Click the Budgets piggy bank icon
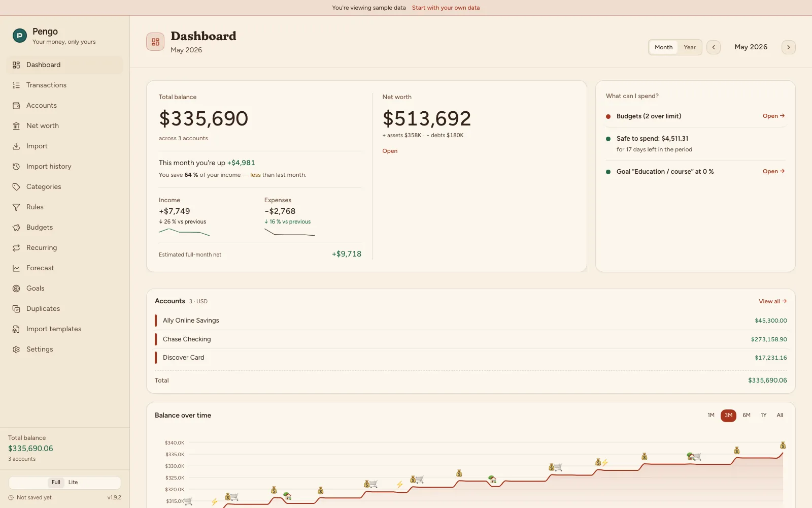This screenshot has height=508, width=812. [x=16, y=228]
